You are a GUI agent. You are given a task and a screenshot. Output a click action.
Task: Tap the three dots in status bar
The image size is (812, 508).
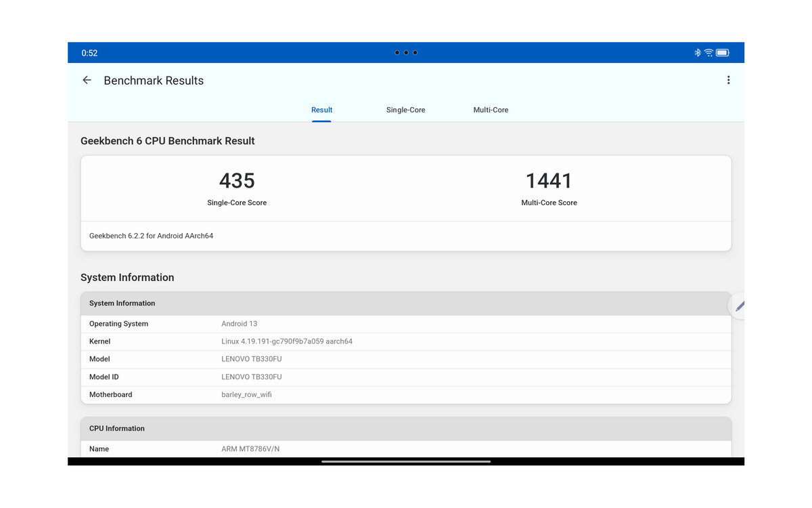(406, 53)
